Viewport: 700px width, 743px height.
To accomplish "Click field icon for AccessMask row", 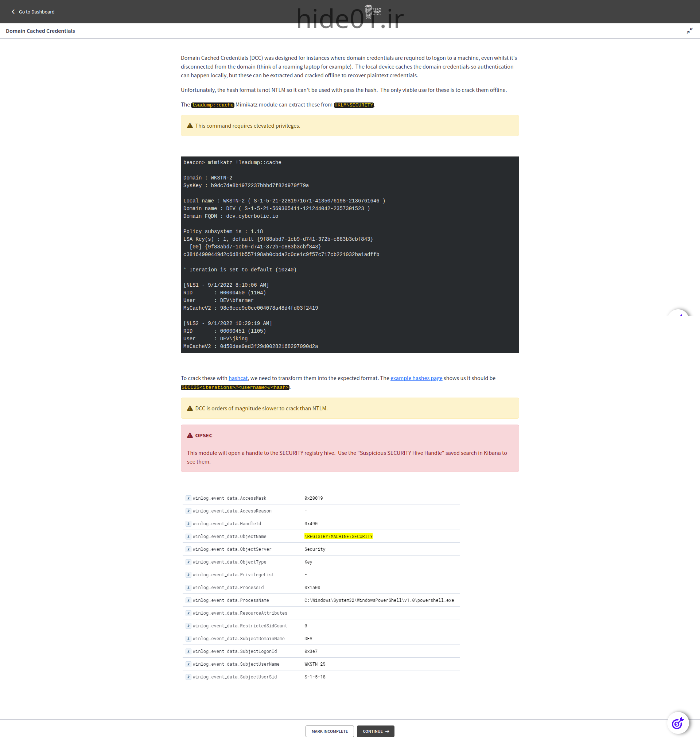I will (188, 498).
